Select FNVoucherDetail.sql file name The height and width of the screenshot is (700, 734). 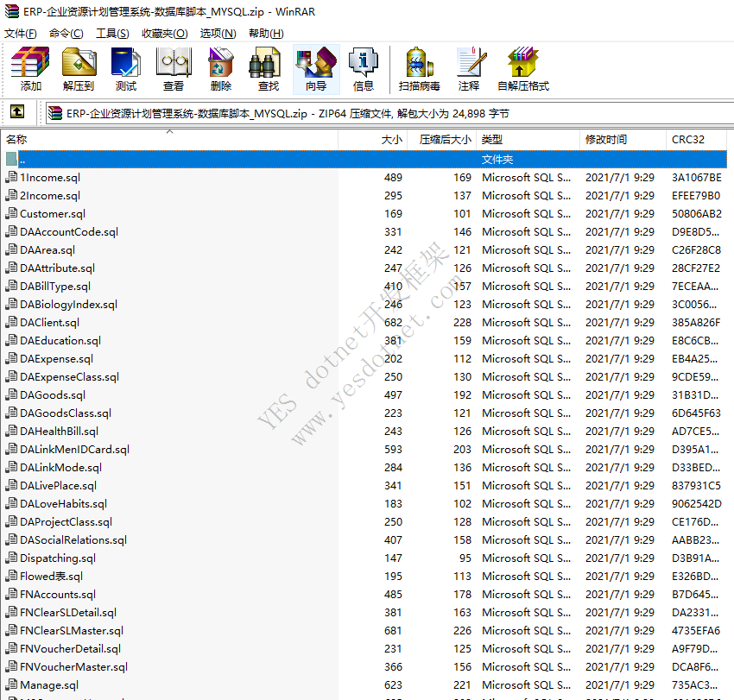pyautogui.click(x=70, y=649)
